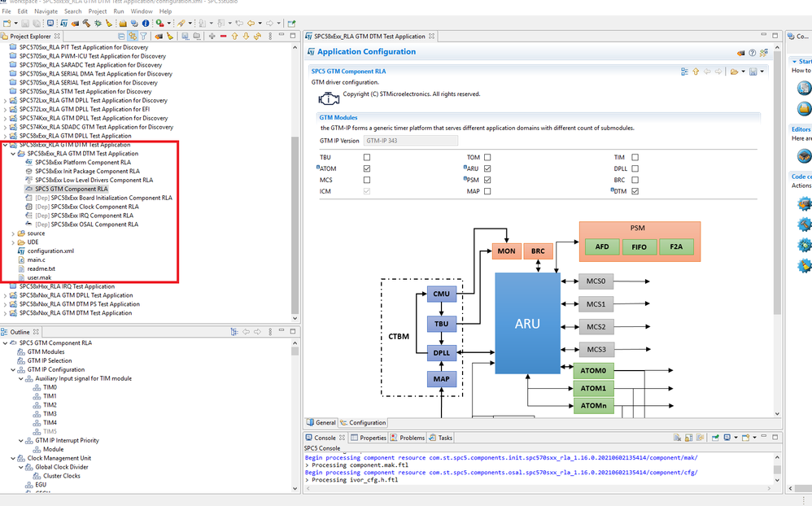Click the green bug debug icon
The width and height of the screenshot is (812, 506).
coord(98,24)
